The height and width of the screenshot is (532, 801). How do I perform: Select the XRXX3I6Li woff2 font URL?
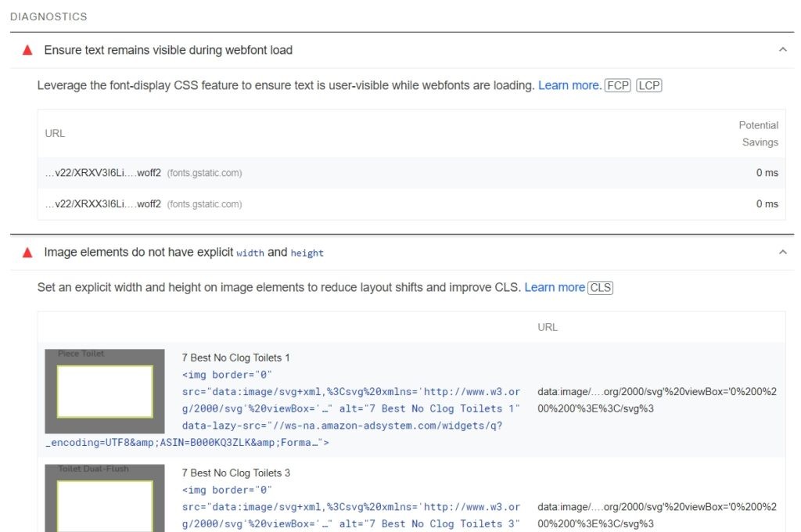103,204
